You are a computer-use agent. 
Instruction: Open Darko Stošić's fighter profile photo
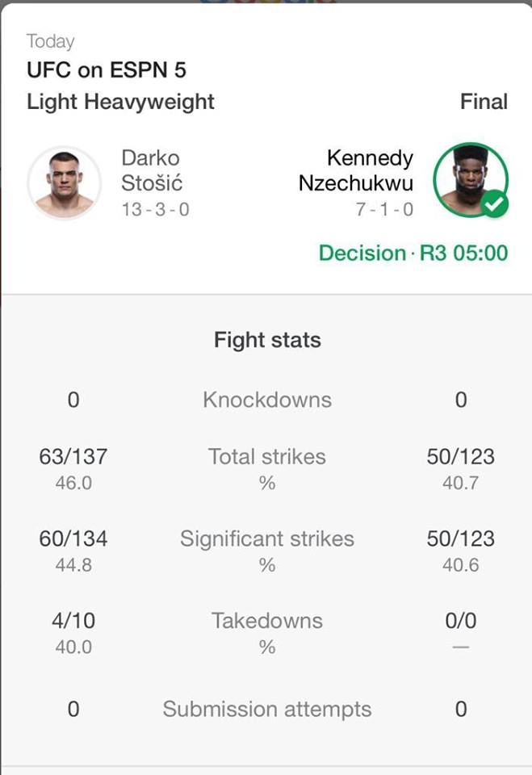(65, 182)
